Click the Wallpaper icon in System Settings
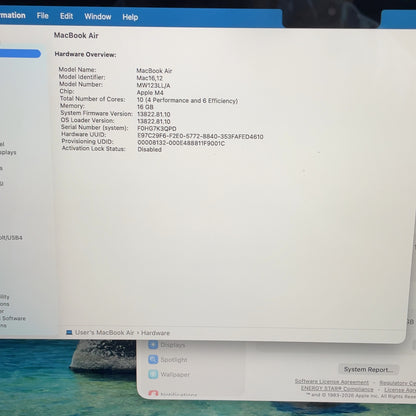 (153, 374)
